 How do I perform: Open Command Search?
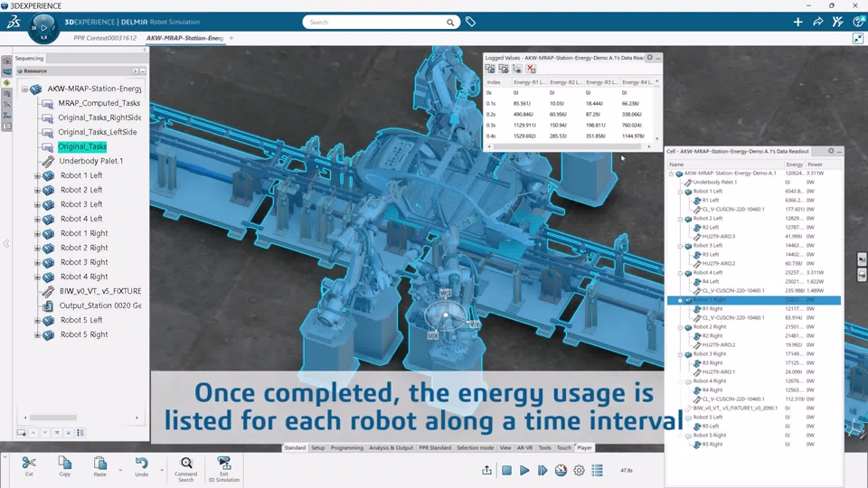[x=186, y=469]
